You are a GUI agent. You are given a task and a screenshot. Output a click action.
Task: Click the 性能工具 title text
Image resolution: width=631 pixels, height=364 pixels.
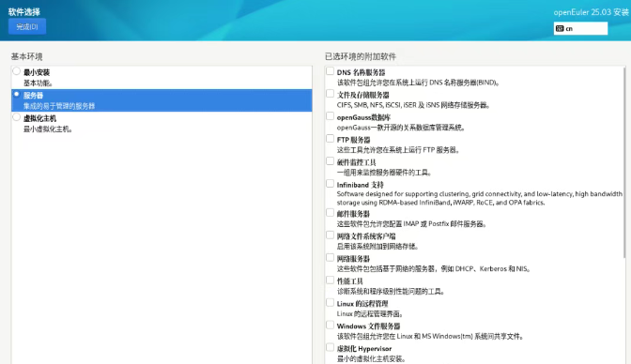[349, 281]
